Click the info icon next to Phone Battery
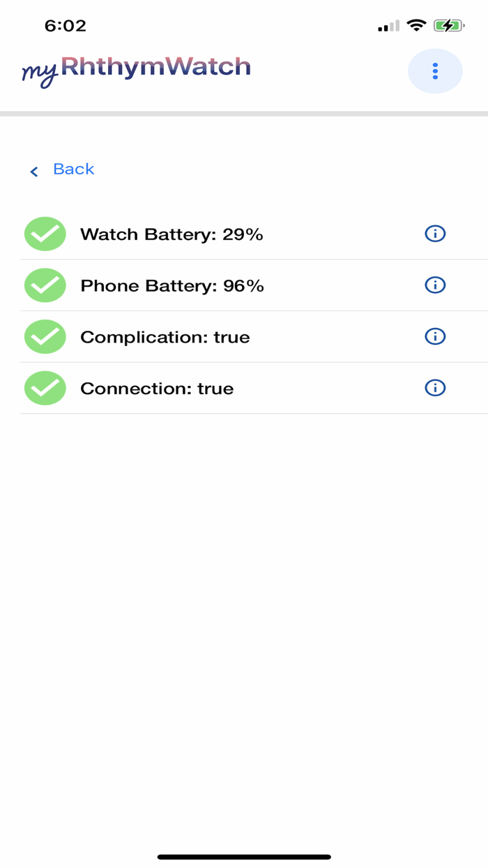 tap(434, 285)
